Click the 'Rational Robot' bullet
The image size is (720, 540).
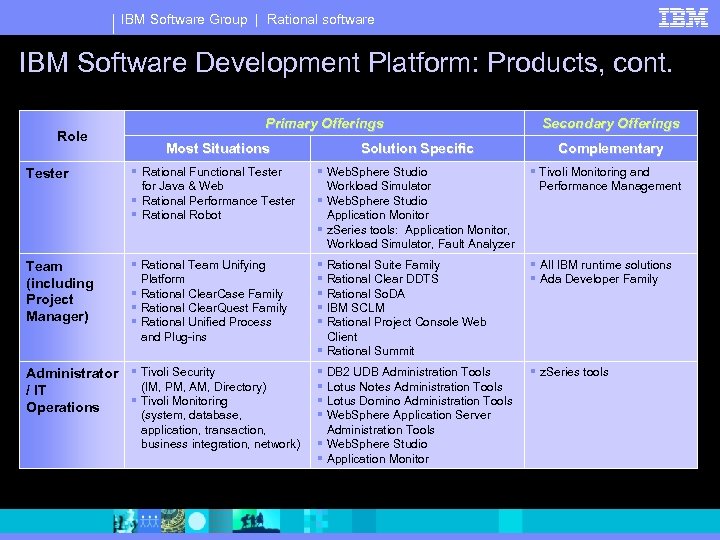coord(181,215)
